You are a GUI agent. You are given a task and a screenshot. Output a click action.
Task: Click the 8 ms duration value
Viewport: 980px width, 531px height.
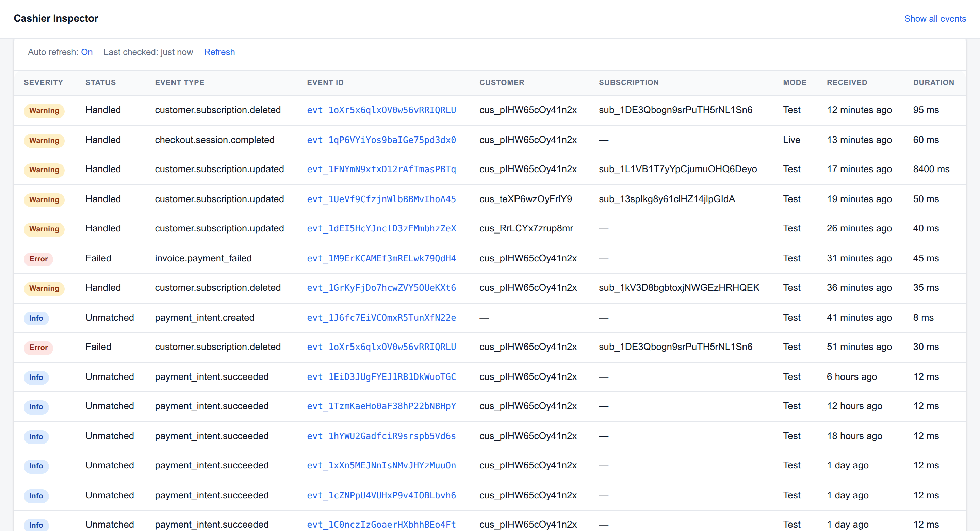coord(923,318)
